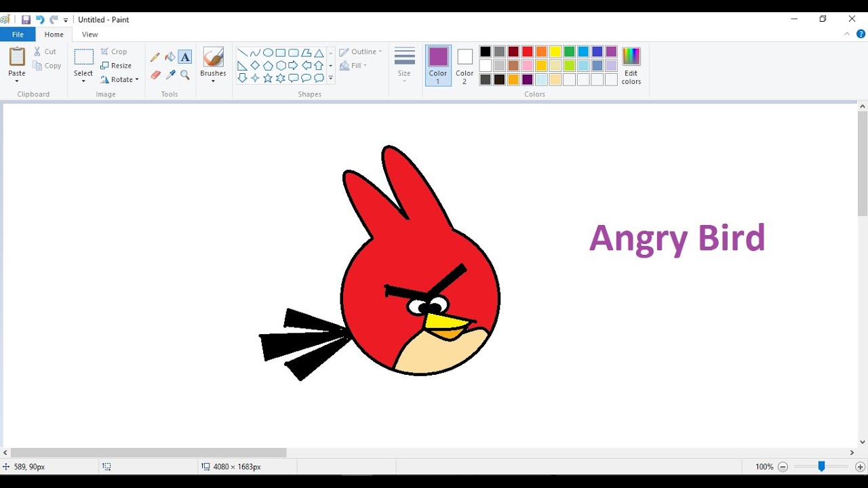
Task: Choose the Oval shape
Action: click(268, 53)
